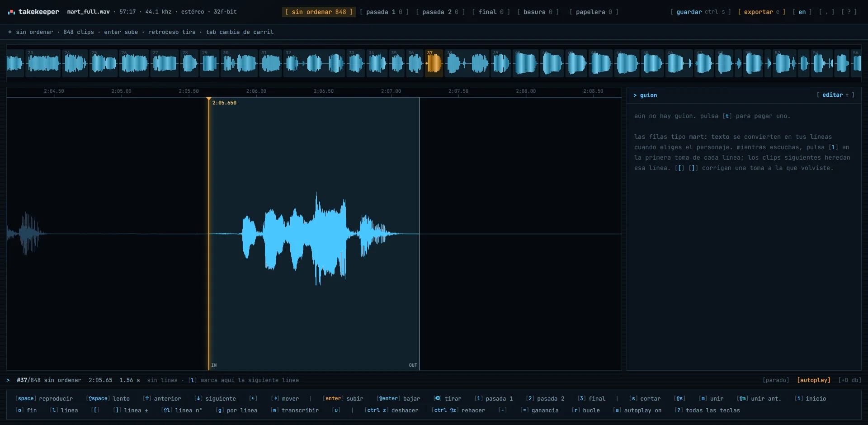Image resolution: width=868 pixels, height=425 pixels.
Task: Select clip thumbnail 23 in the strip
Action: pyautogui.click(x=43, y=63)
